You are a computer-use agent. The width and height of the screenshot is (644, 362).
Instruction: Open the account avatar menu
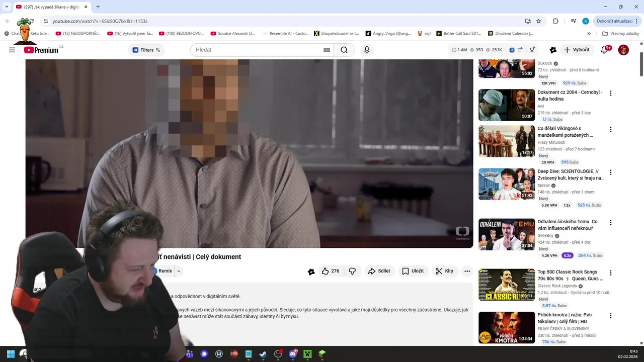623,50
